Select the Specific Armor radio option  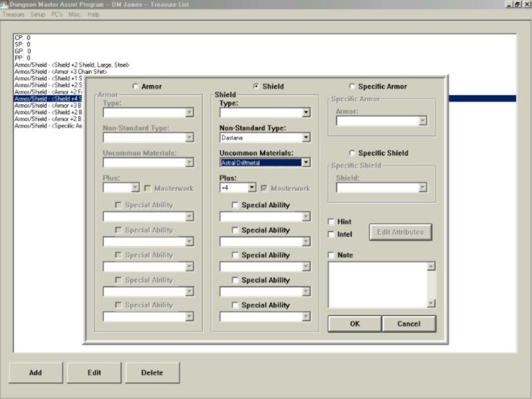pos(352,86)
